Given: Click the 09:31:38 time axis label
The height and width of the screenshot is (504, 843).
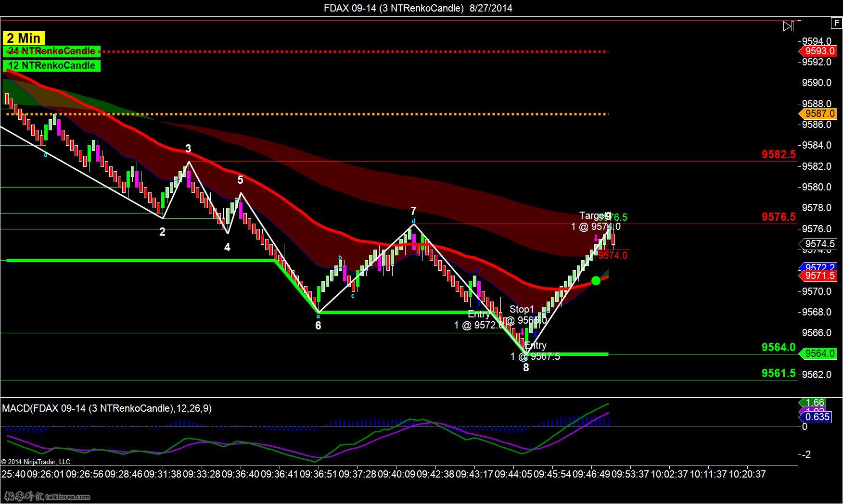Looking at the screenshot, I should 162,474.
